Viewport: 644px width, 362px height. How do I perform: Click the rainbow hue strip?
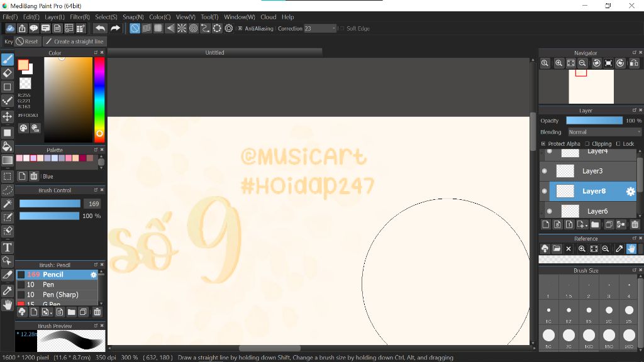pos(99,100)
